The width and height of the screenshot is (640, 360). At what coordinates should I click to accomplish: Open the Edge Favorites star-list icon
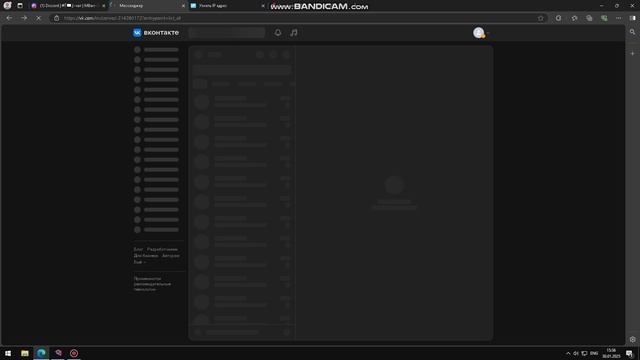pos(574,18)
